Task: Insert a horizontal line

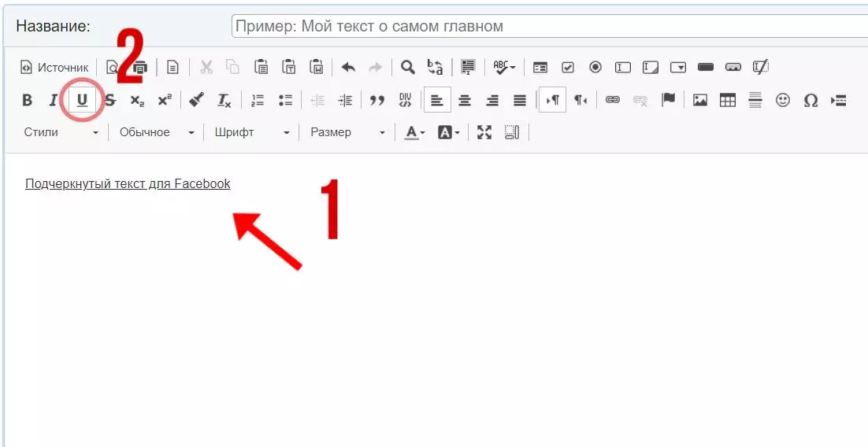Action: 755,100
